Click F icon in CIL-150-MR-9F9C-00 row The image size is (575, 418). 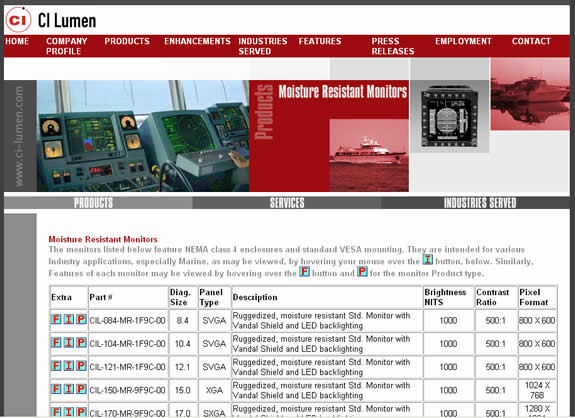click(x=56, y=389)
